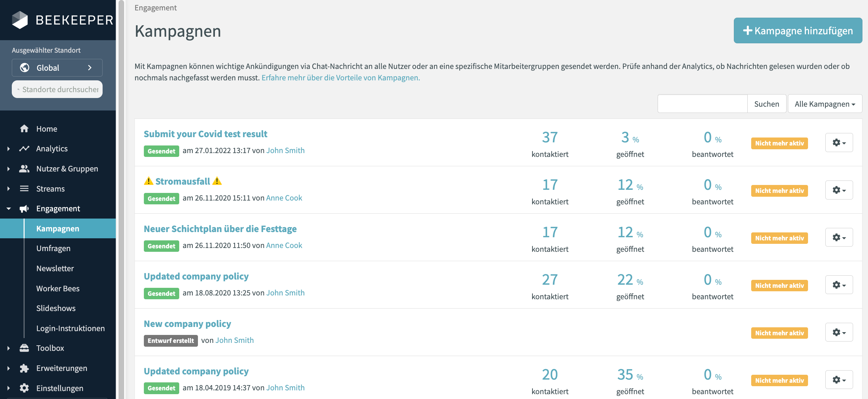The width and height of the screenshot is (868, 399).
Task: Open the Vorteile von Kampagnen link
Action: (340, 78)
